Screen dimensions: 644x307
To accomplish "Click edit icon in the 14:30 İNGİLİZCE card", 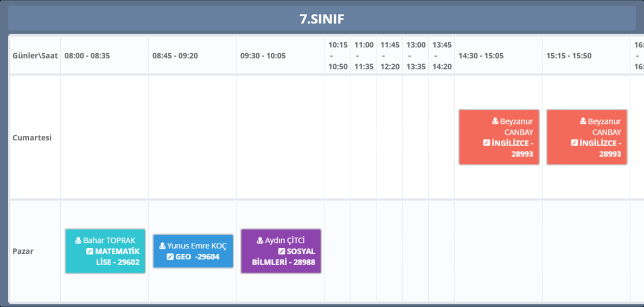I will click(486, 143).
